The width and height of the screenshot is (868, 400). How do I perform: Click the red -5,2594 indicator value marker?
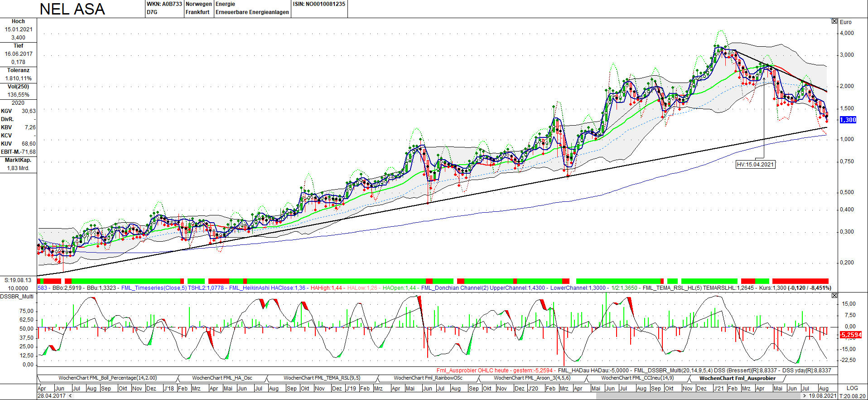pyautogui.click(x=850, y=335)
